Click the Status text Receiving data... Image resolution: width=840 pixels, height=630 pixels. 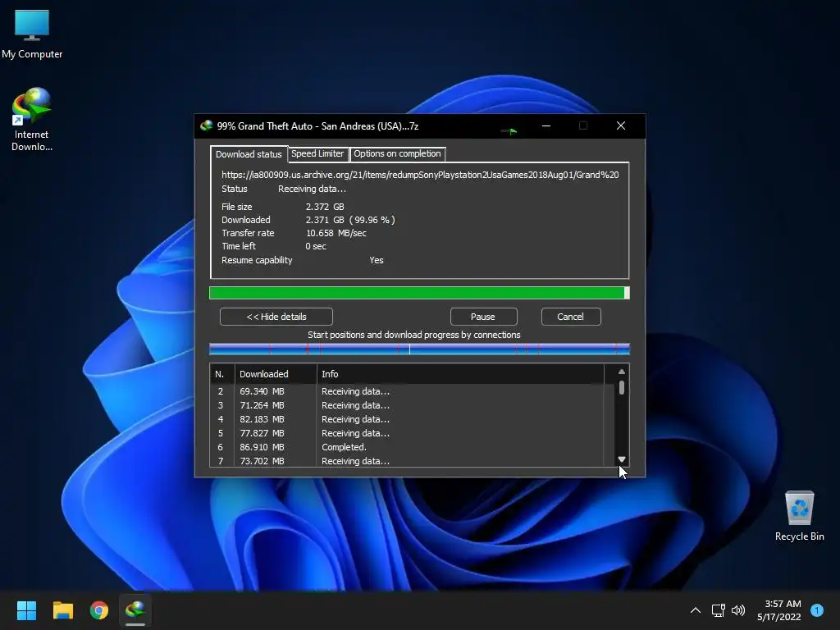click(312, 189)
